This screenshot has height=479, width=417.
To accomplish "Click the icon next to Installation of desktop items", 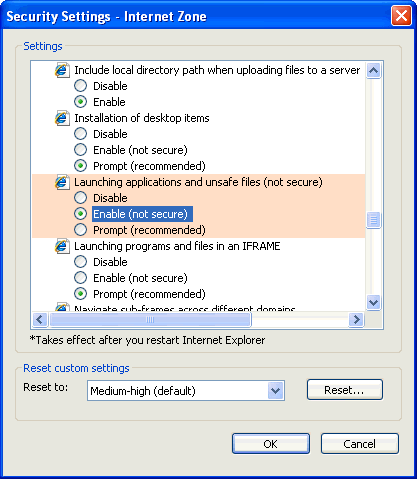I will point(62,118).
